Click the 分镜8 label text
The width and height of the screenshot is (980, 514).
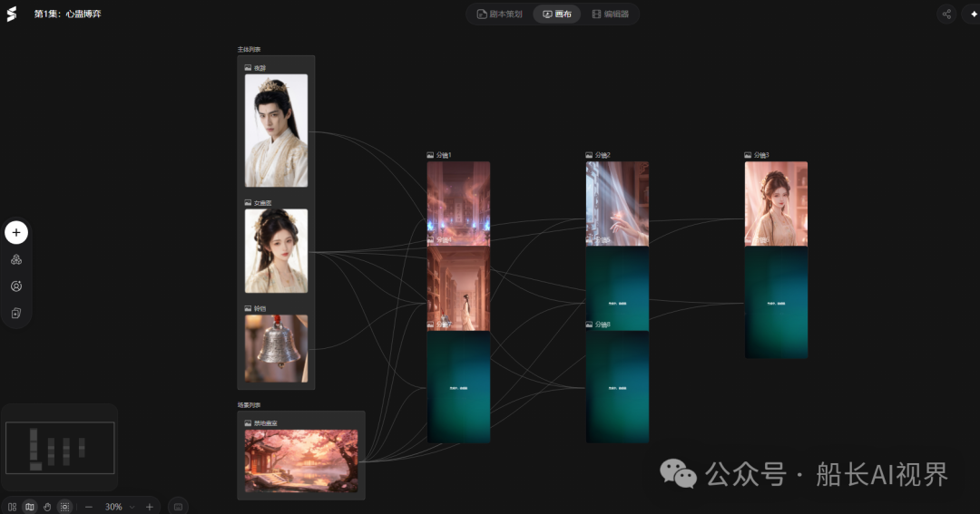603,325
